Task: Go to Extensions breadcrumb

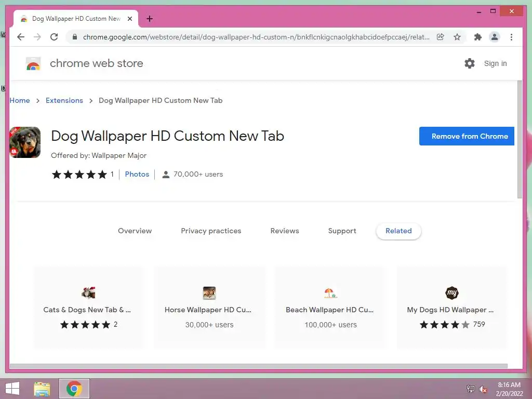Action: (64, 100)
